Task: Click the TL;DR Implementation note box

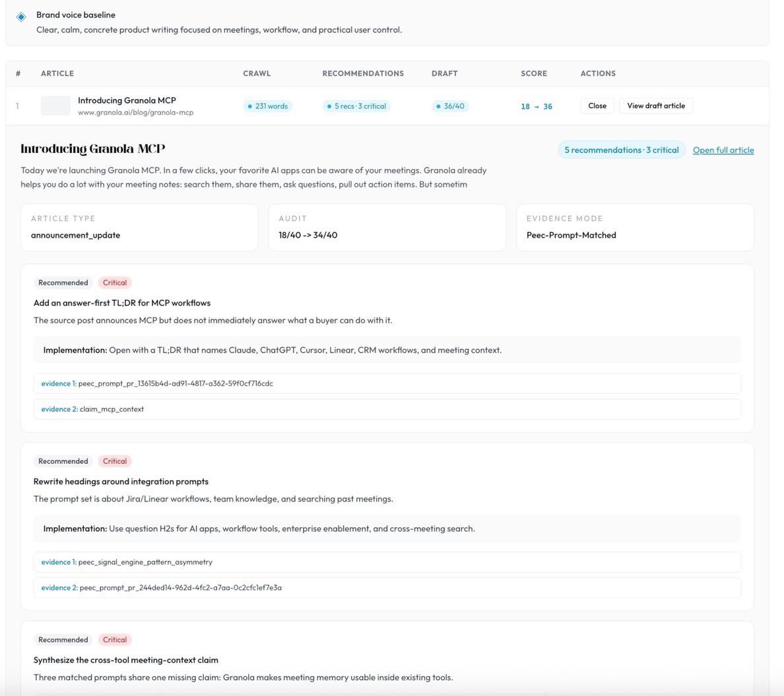Action: point(387,350)
